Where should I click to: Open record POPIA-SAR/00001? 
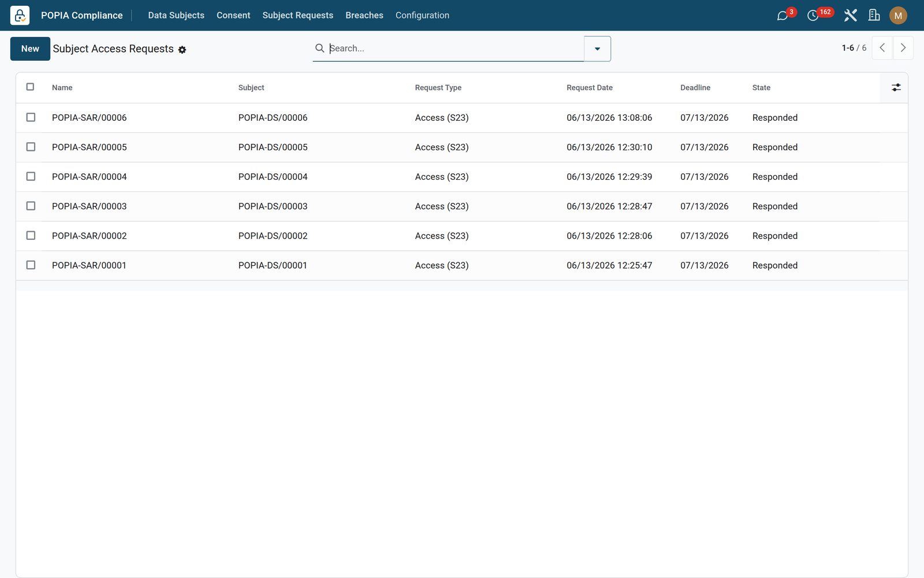pos(89,265)
